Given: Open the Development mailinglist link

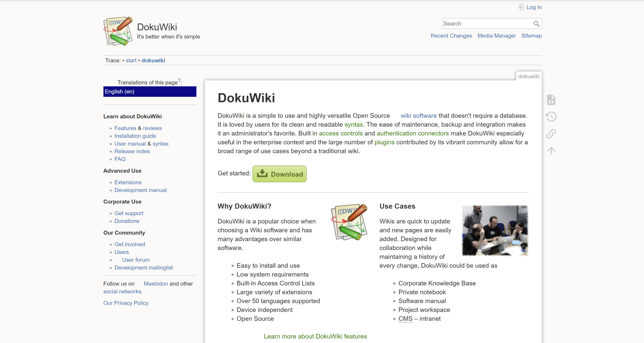Looking at the screenshot, I should 143,267.
